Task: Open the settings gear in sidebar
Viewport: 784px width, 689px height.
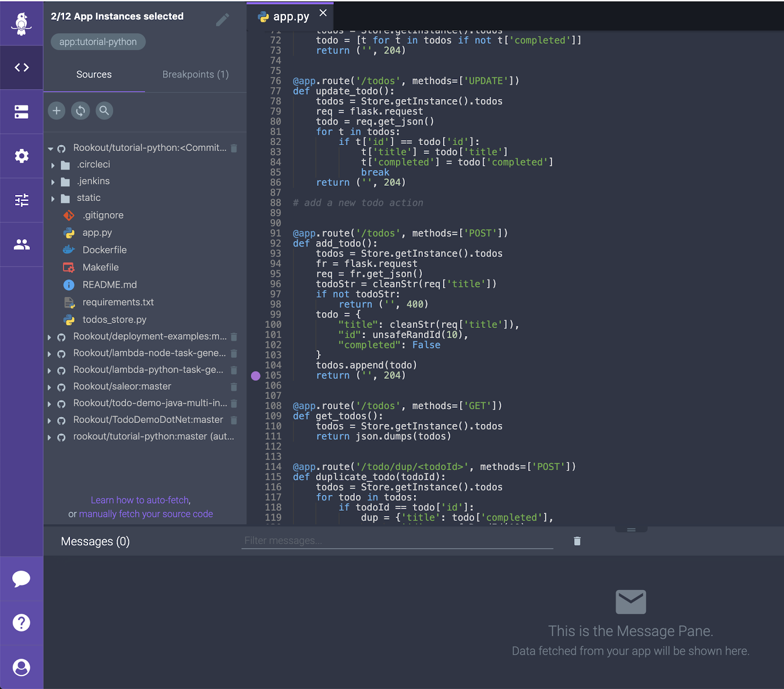Action: [22, 156]
